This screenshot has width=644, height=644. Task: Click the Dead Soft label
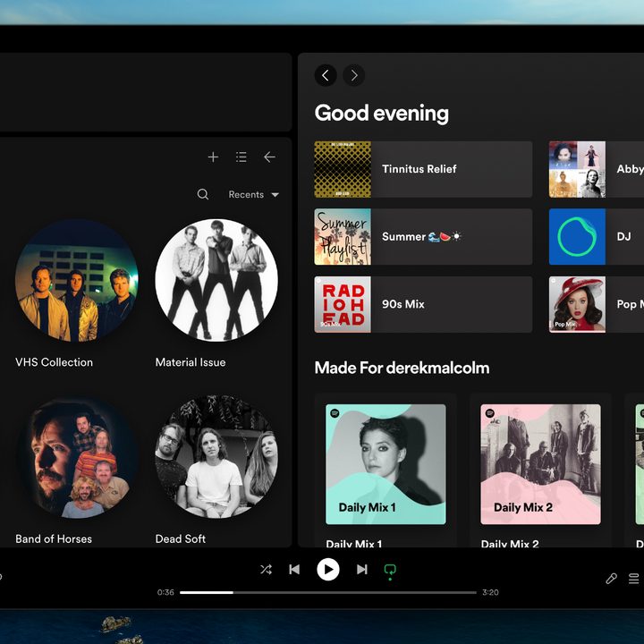(181, 538)
